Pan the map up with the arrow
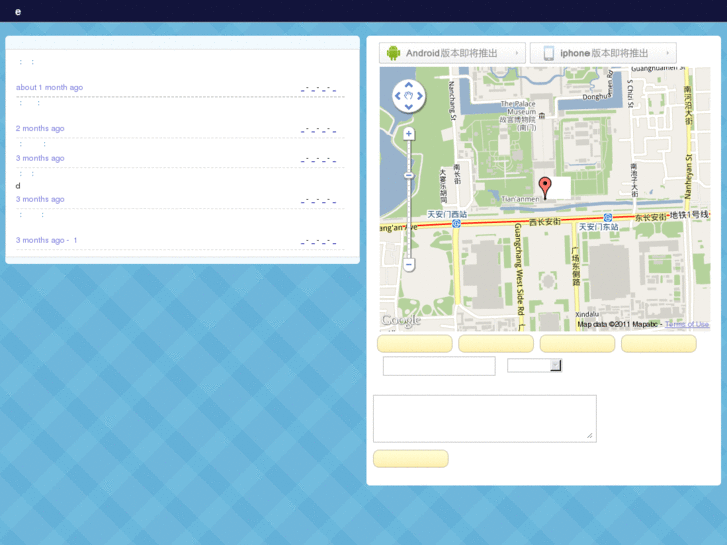 point(408,85)
